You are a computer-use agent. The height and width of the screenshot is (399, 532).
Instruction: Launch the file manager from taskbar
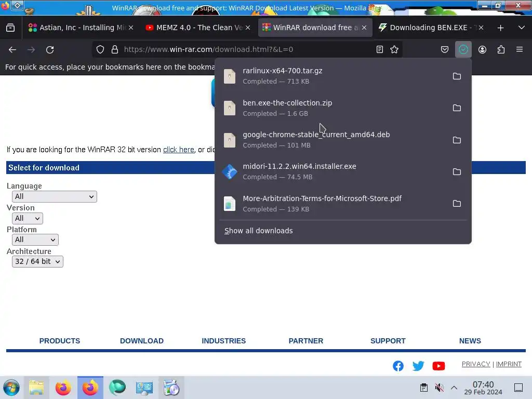click(x=36, y=388)
